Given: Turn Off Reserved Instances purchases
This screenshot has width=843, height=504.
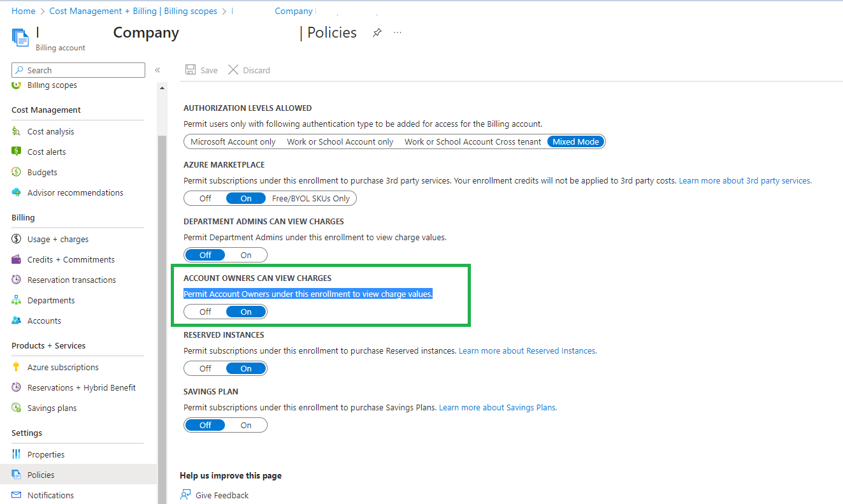Looking at the screenshot, I should [x=205, y=368].
